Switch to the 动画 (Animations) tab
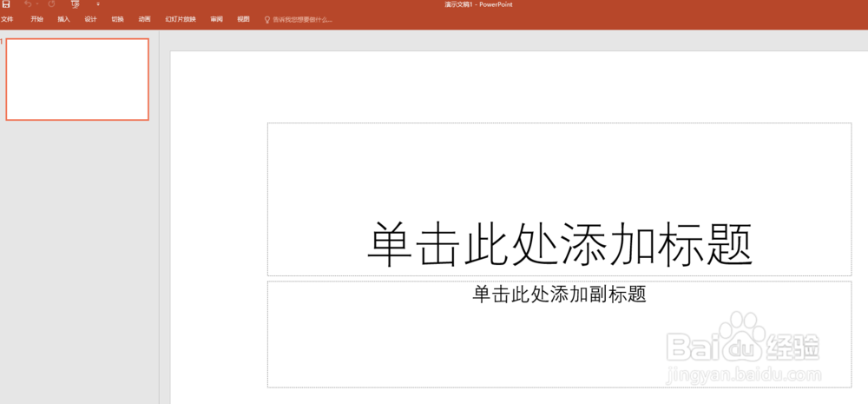Screen dimensions: 868x404 pos(144,19)
